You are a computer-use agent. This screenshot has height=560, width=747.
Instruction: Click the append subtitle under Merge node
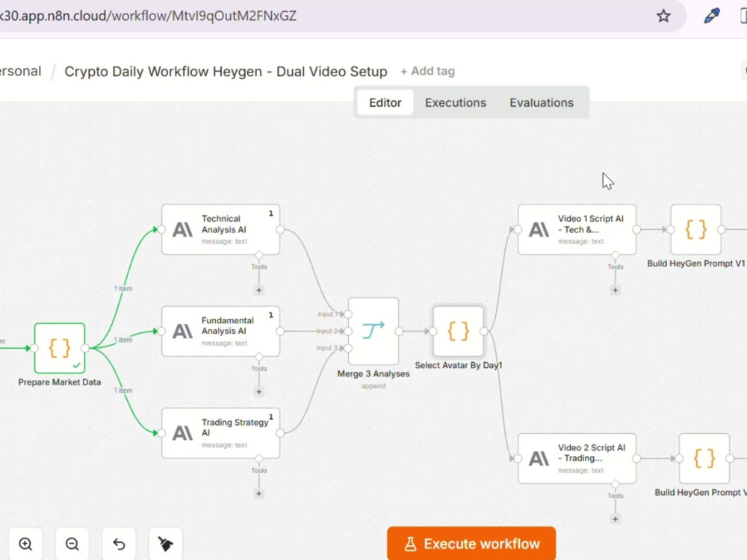tap(373, 386)
